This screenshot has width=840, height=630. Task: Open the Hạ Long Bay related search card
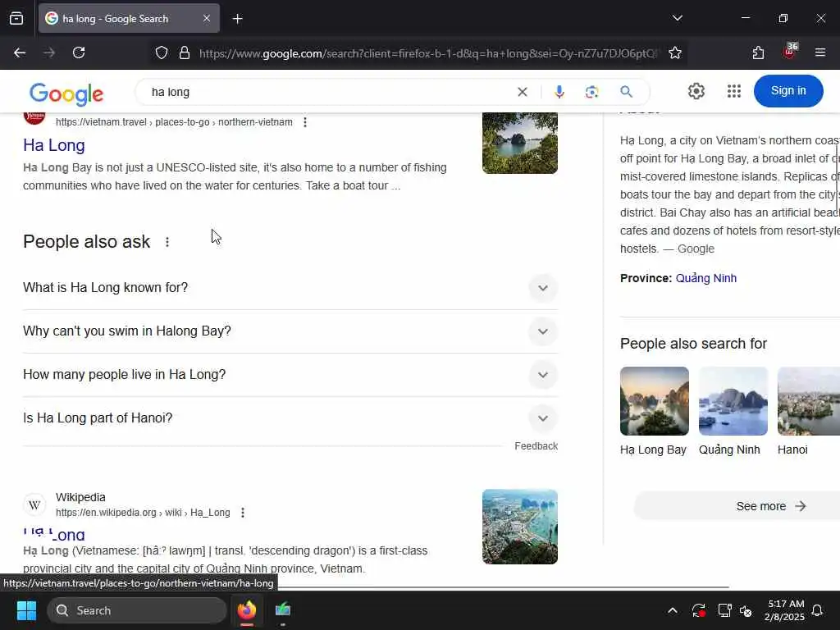(x=654, y=412)
